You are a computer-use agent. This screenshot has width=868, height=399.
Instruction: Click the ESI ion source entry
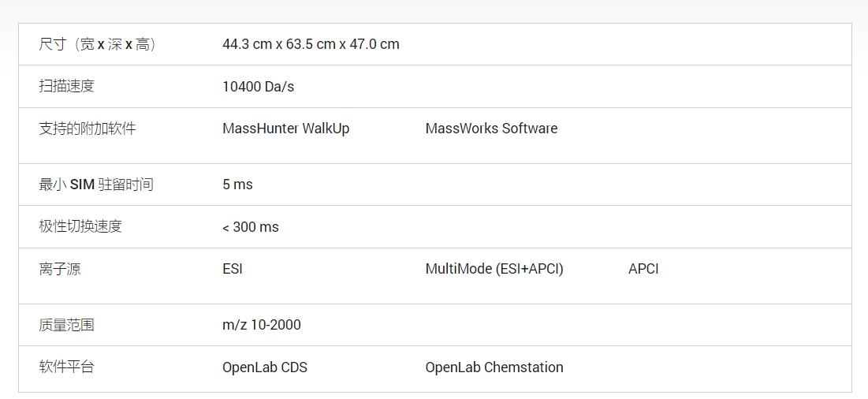(x=233, y=269)
